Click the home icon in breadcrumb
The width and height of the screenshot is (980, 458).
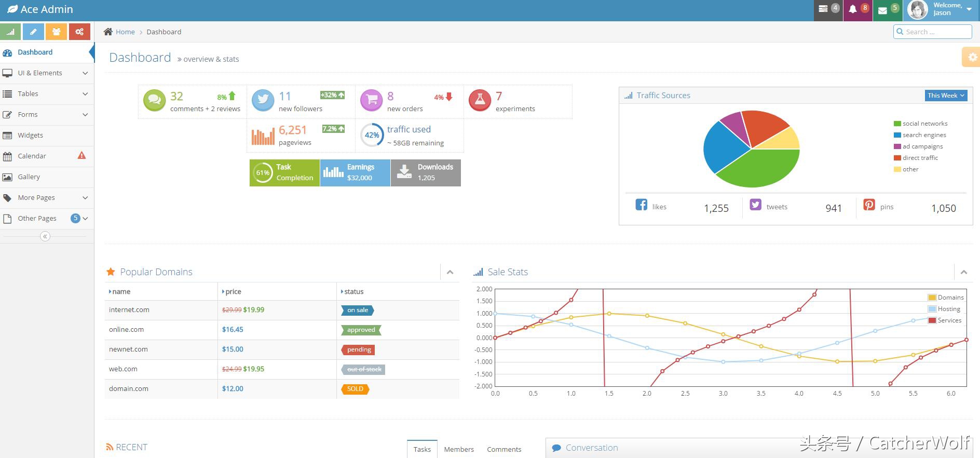pyautogui.click(x=108, y=32)
